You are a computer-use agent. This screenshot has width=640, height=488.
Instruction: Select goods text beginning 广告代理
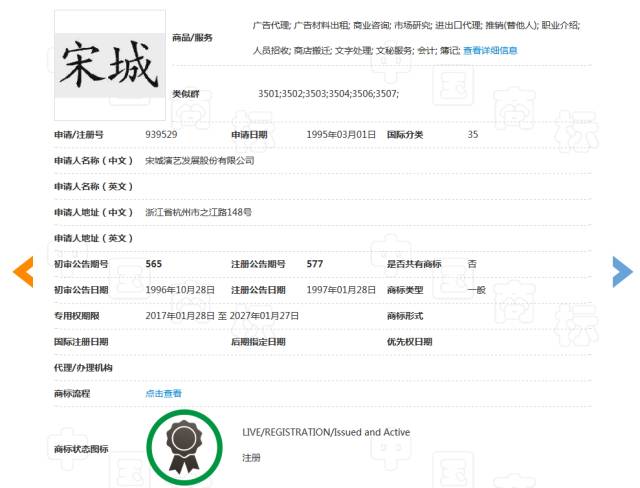coord(416,25)
